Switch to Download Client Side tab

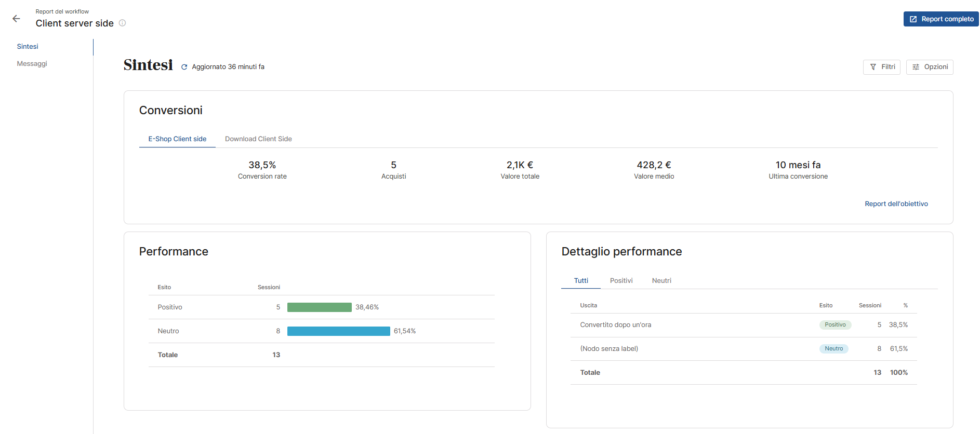(x=258, y=139)
